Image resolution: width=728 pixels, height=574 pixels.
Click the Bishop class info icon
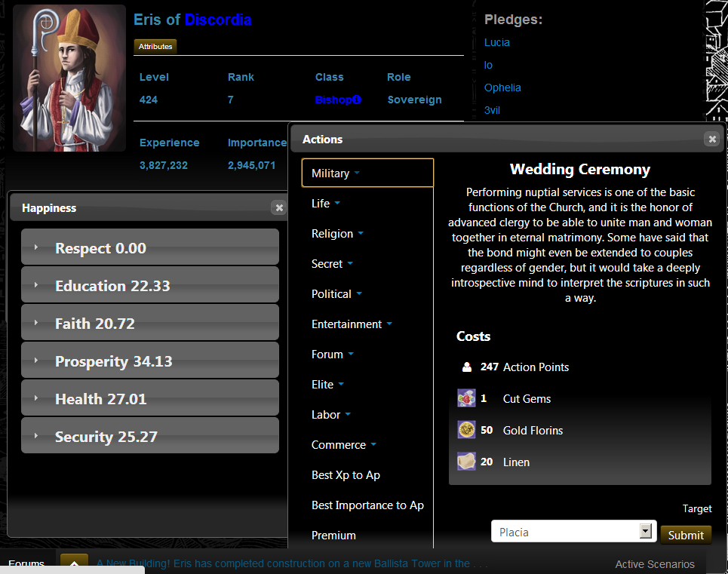coord(357,100)
